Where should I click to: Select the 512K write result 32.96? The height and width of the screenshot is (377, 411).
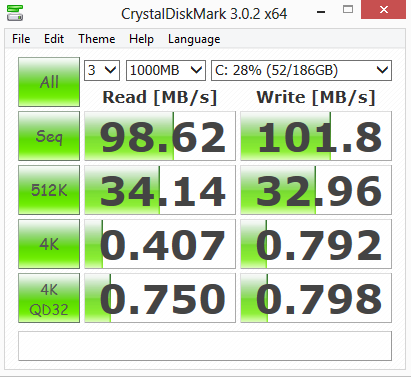click(x=316, y=190)
